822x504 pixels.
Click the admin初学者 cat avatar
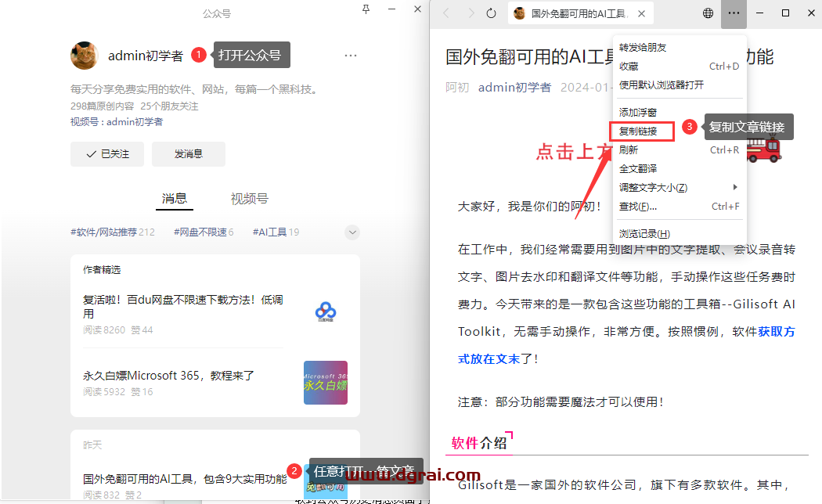pos(85,56)
